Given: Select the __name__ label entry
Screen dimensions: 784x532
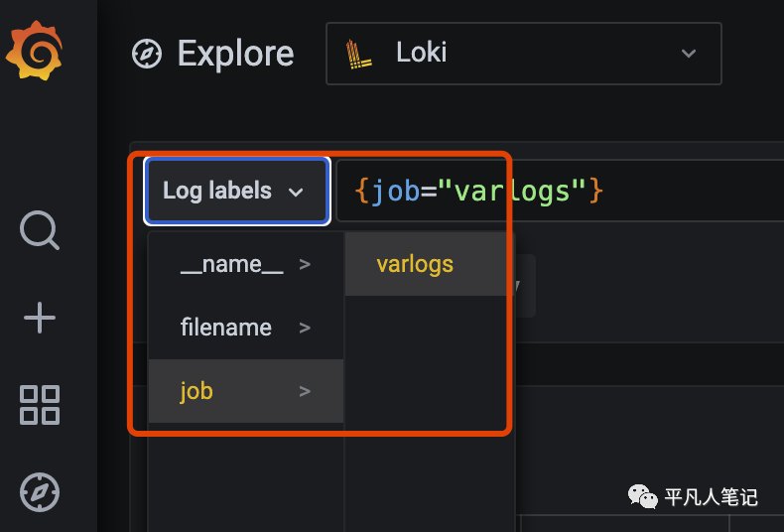Looking at the screenshot, I should pyautogui.click(x=231, y=264).
